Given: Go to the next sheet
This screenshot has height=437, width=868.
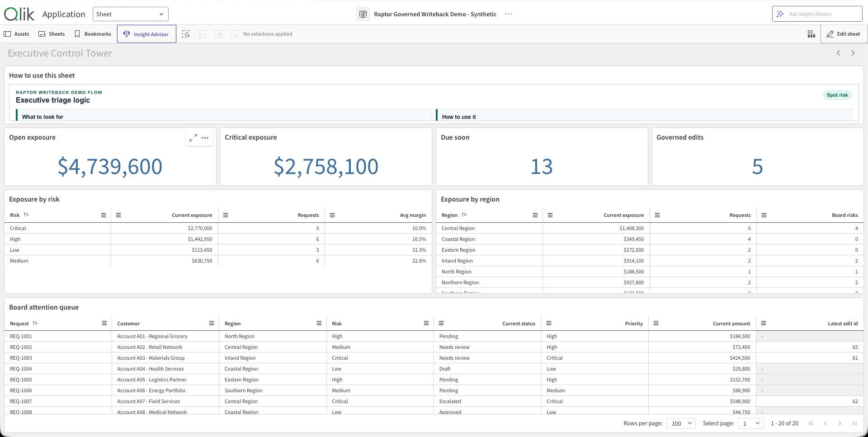Looking at the screenshot, I should [x=853, y=53].
